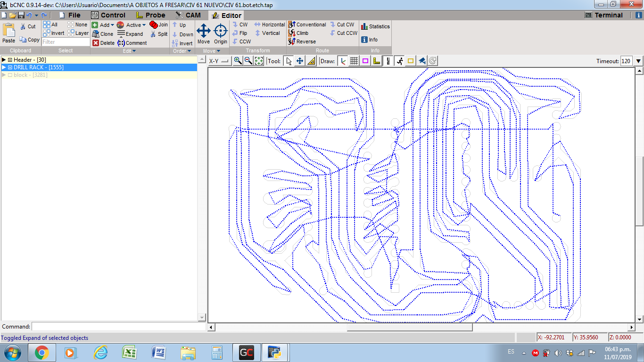This screenshot has width=644, height=362.
Task: Click the zoom in magnifier
Action: (x=238, y=61)
